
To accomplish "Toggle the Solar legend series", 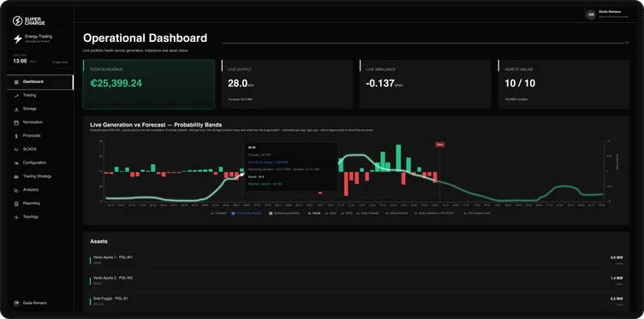I will pyautogui.click(x=331, y=213).
